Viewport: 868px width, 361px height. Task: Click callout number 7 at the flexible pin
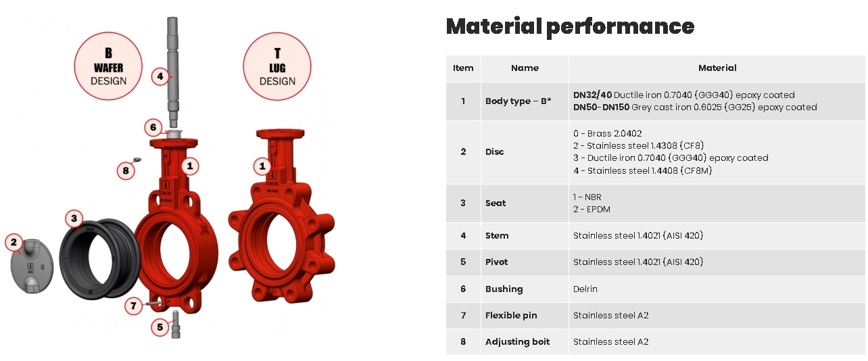[x=134, y=306]
